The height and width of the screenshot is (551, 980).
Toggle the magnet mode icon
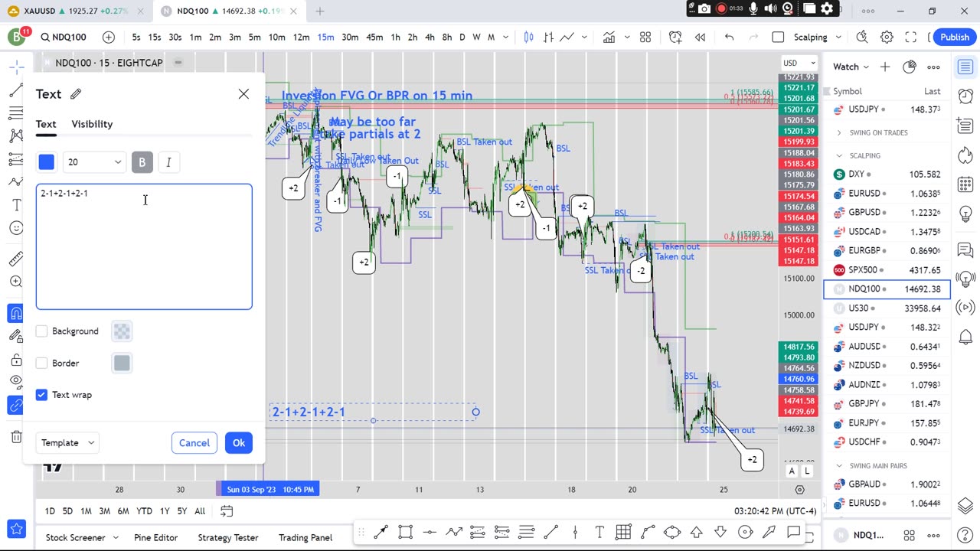pos(16,312)
